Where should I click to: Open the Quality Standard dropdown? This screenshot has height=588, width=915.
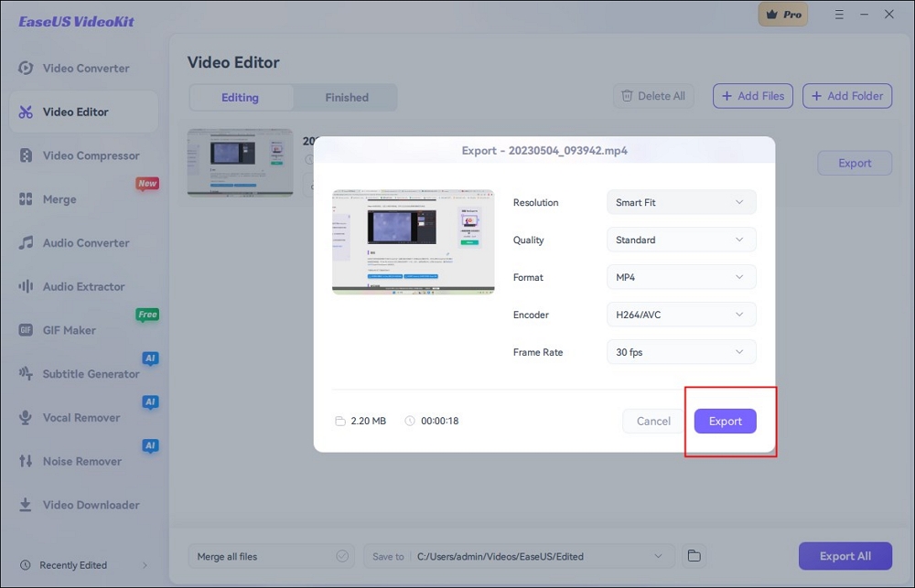click(681, 240)
